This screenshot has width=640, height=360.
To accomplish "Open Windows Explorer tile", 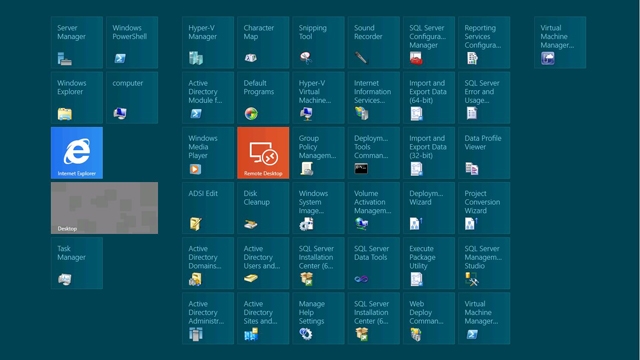I will [x=77, y=98].
